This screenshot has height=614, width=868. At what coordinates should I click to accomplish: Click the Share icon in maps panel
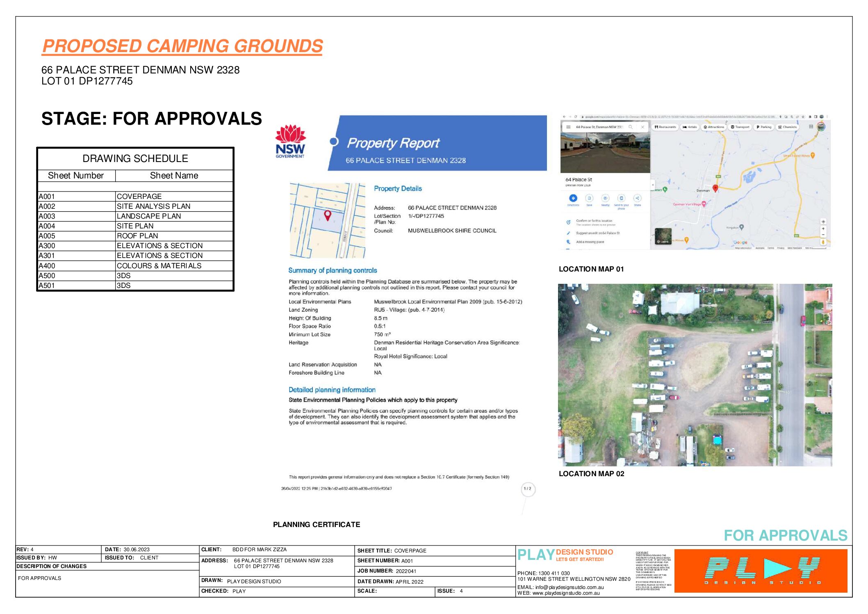[x=637, y=198]
